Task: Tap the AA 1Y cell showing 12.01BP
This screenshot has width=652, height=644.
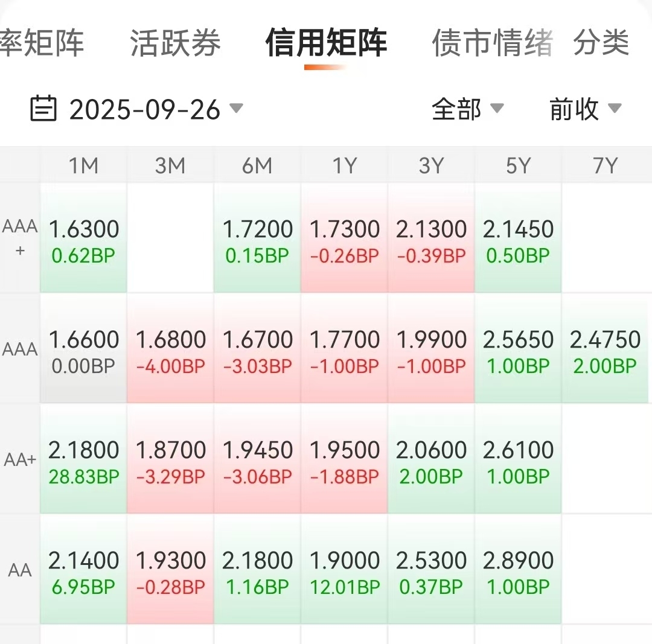Action: click(x=344, y=570)
